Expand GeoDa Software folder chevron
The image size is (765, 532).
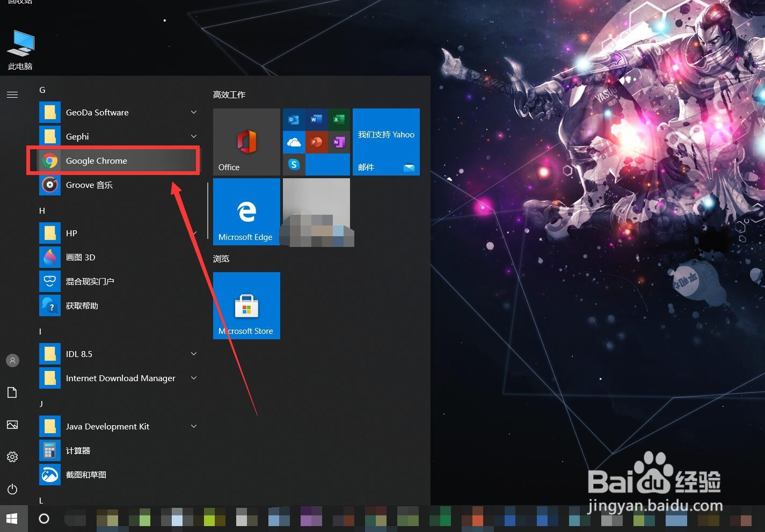coord(194,112)
